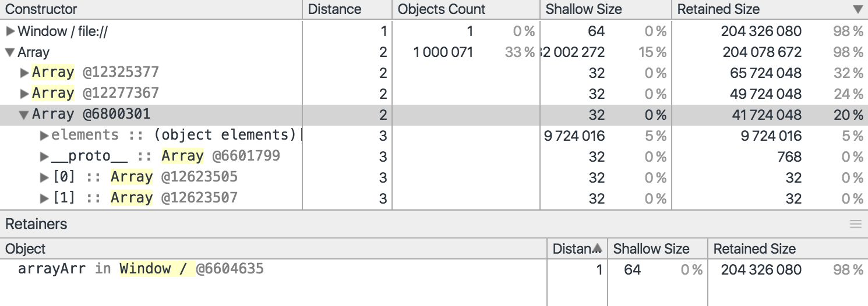Sort by the upper Shallow Size header

[584, 9]
